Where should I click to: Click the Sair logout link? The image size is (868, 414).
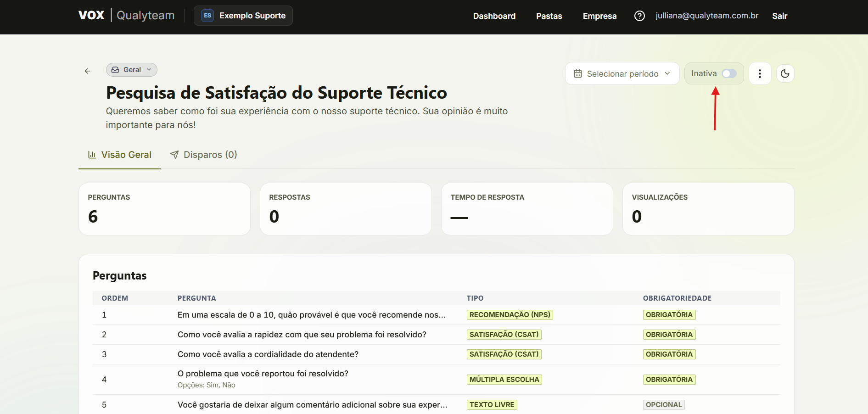(779, 16)
